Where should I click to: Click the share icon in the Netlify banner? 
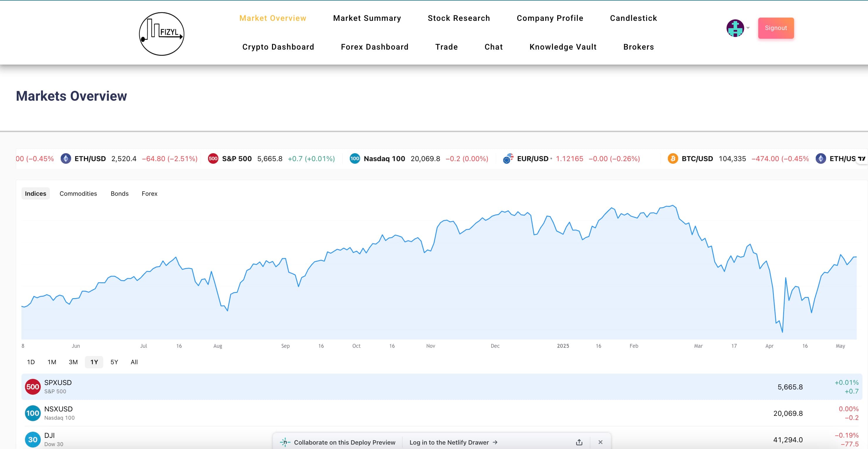pos(579,442)
